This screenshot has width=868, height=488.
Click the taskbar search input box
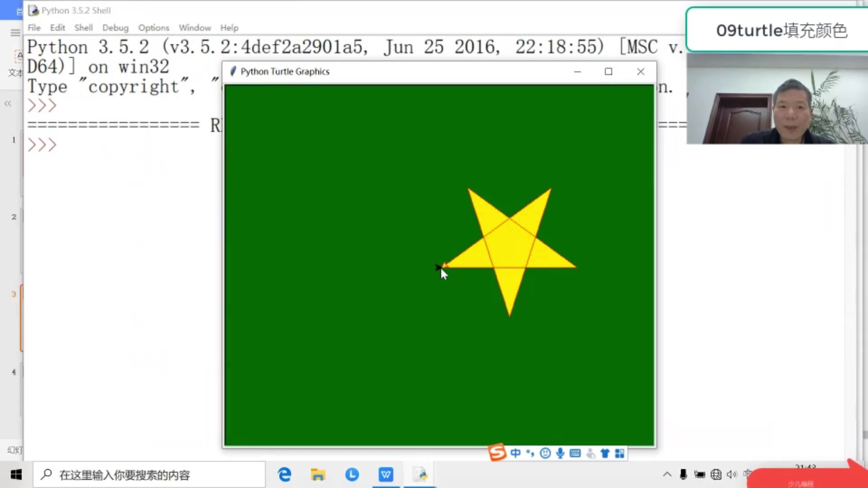(149, 475)
